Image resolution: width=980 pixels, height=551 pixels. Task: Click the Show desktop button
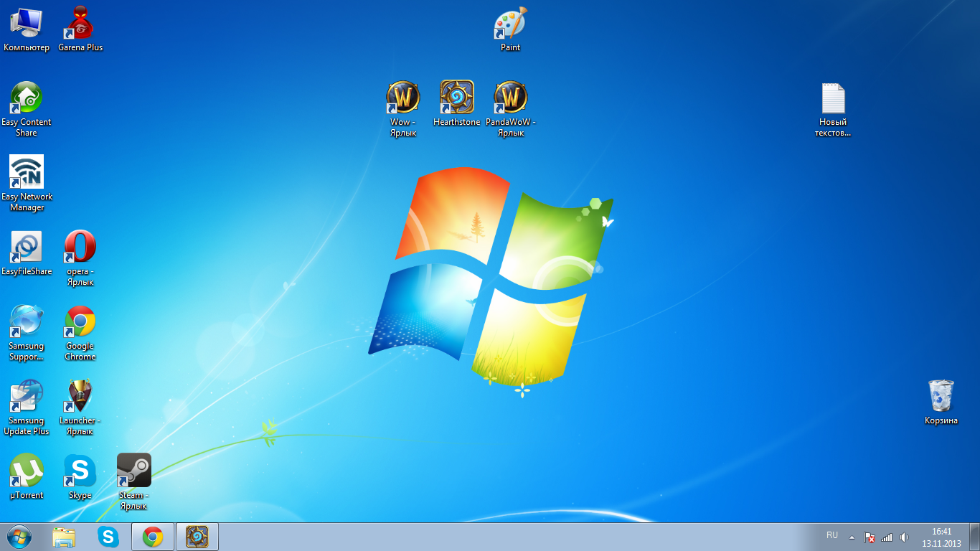click(974, 537)
